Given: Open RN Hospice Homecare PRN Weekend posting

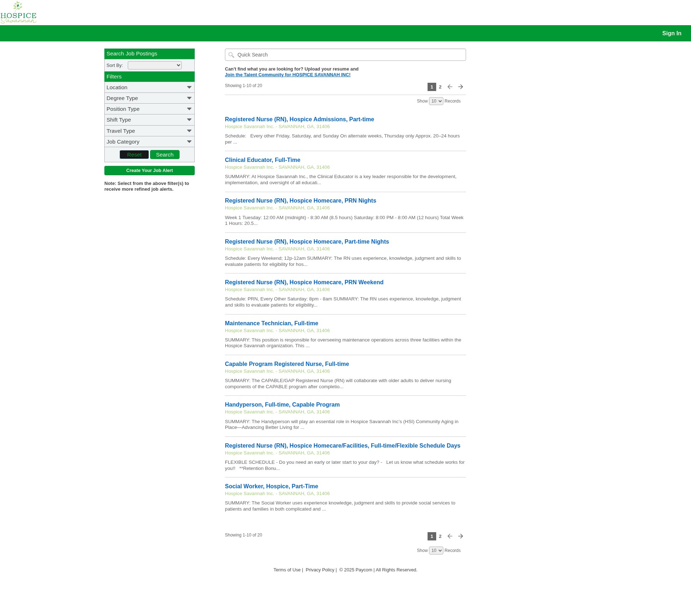Looking at the screenshot, I should click(304, 282).
